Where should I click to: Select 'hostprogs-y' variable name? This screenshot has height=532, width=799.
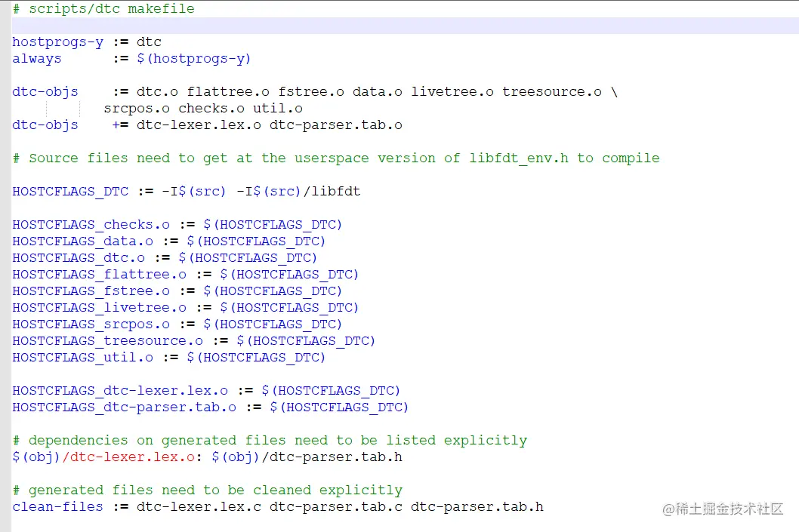(57, 42)
